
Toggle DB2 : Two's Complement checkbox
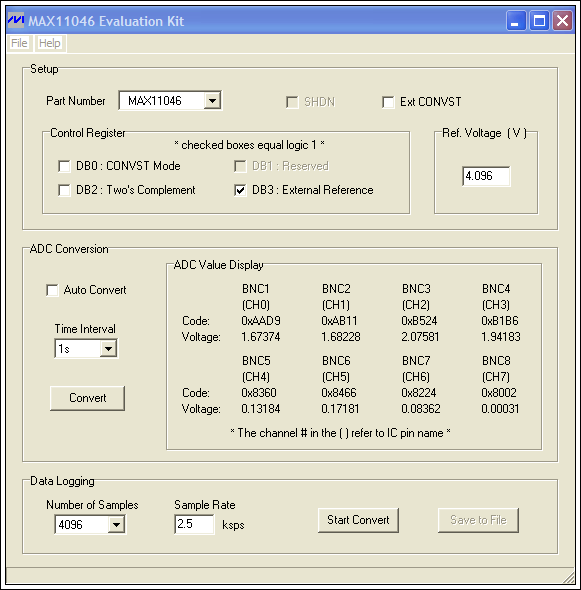pyautogui.click(x=64, y=190)
